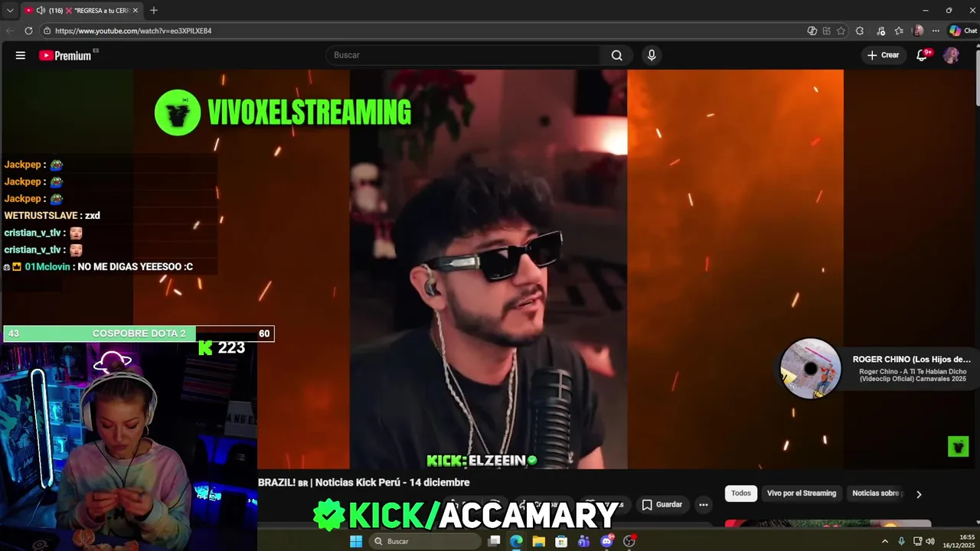Click the youtube.com address bar URL
Screen dimensions: 980x551
pos(133,31)
